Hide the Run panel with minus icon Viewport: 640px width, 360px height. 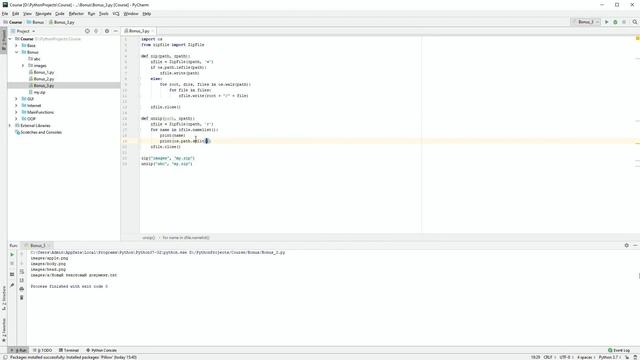pos(635,245)
